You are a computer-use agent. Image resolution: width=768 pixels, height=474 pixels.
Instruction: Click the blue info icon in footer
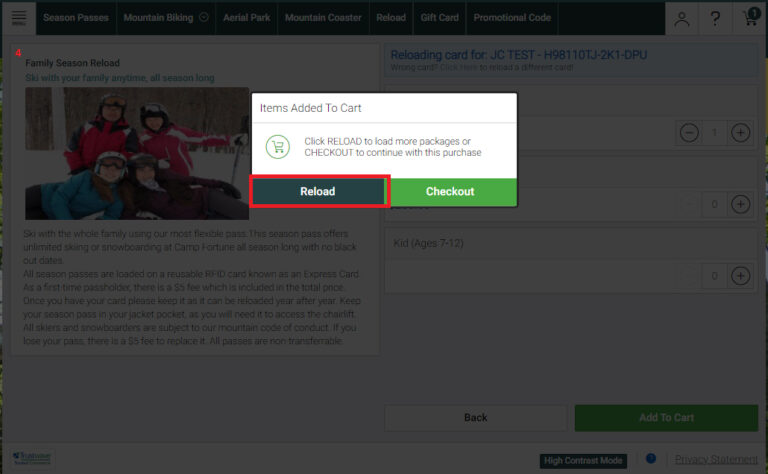point(651,459)
